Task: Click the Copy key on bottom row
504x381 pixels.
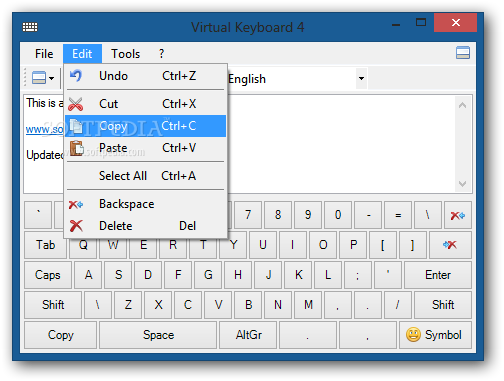Action: (x=60, y=335)
